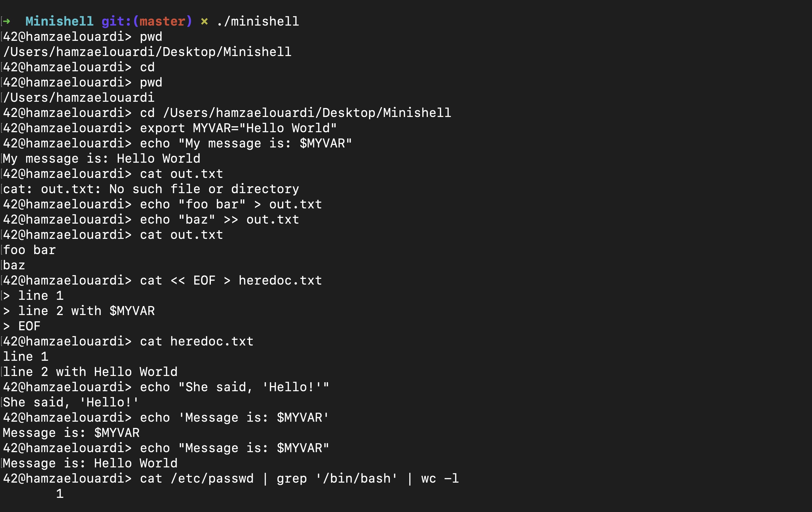The image size is (812, 512).
Task: Click the literal output "Message is: $MYVAR"
Action: pos(71,433)
